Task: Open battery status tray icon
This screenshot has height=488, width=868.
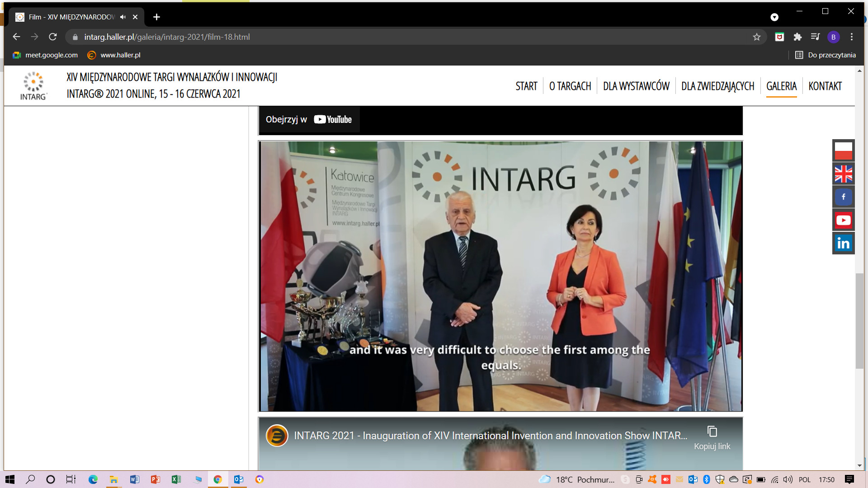Action: (761, 479)
